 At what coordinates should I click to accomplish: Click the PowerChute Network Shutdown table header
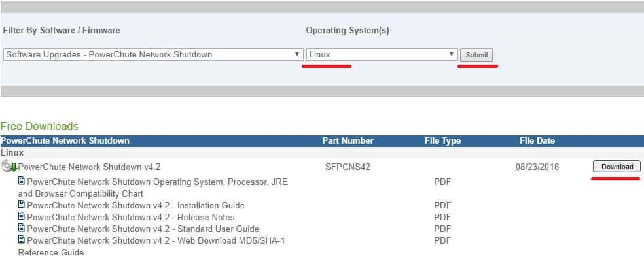point(65,140)
